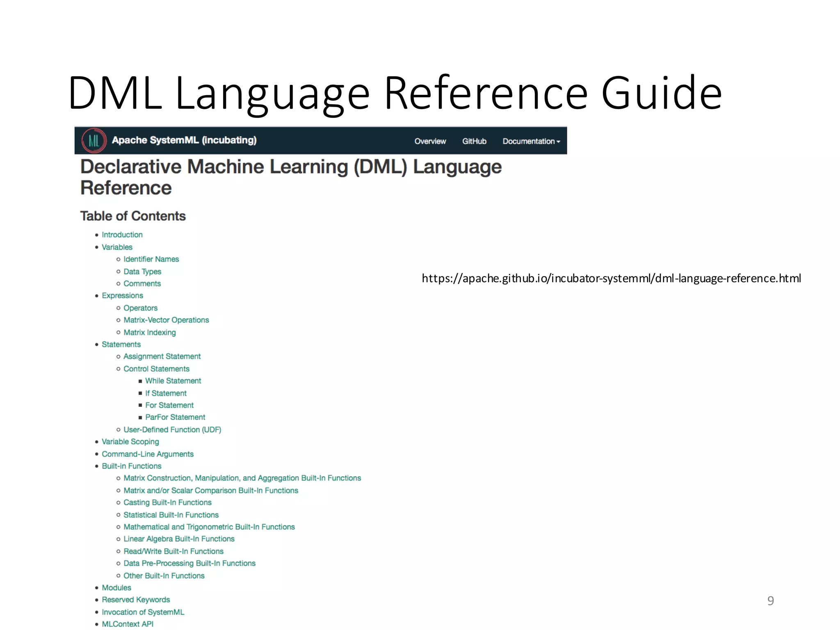Click the Declarative Machine Learning page heading
Viewport: 840px width, 630px height.
291,177
